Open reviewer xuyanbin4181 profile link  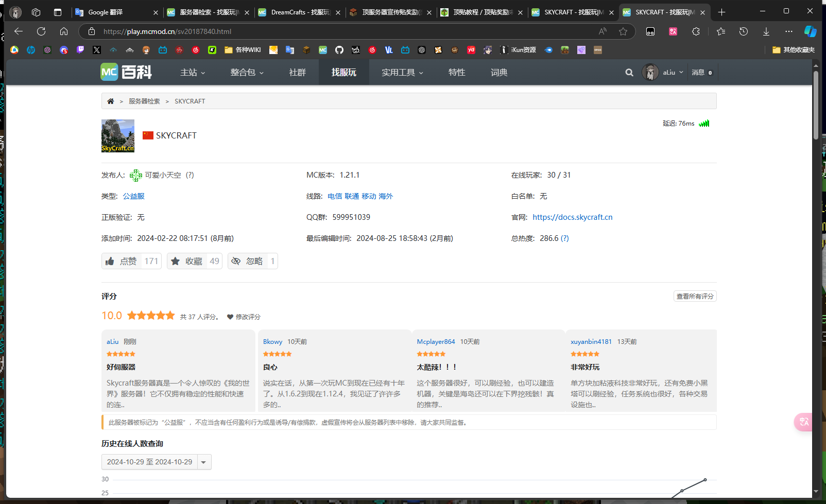coord(591,342)
